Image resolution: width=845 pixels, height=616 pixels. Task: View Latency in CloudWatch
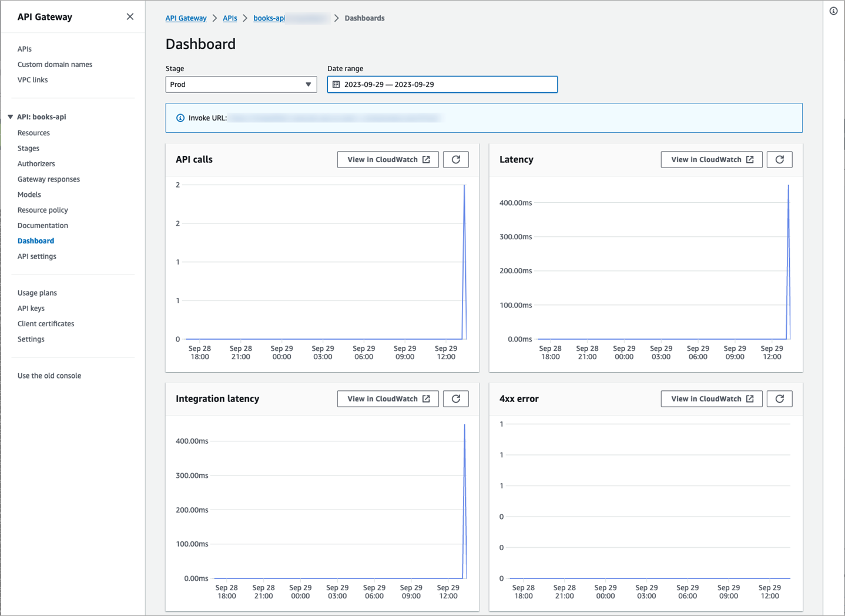pos(712,159)
